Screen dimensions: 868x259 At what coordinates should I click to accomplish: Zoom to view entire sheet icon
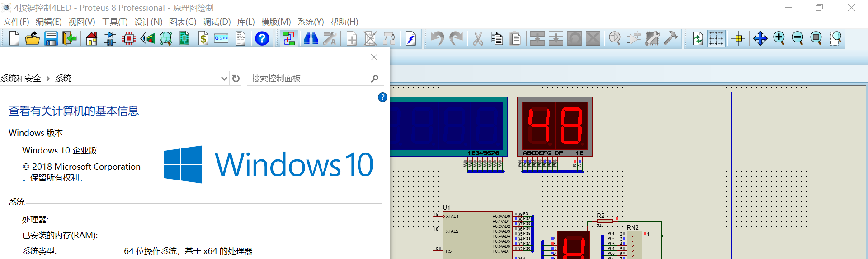816,39
